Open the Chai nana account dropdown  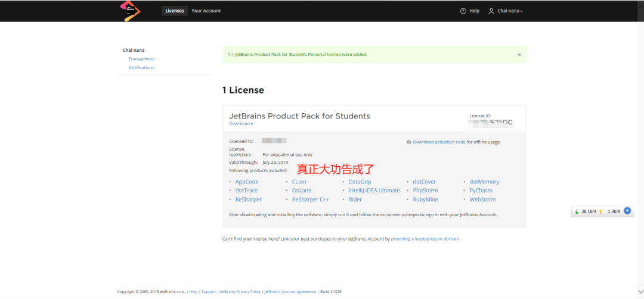tap(510, 11)
